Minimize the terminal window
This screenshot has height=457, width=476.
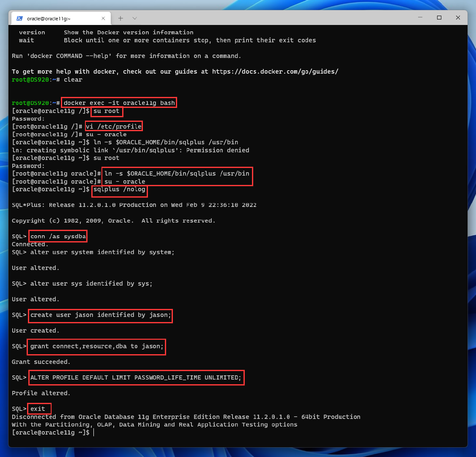(420, 17)
